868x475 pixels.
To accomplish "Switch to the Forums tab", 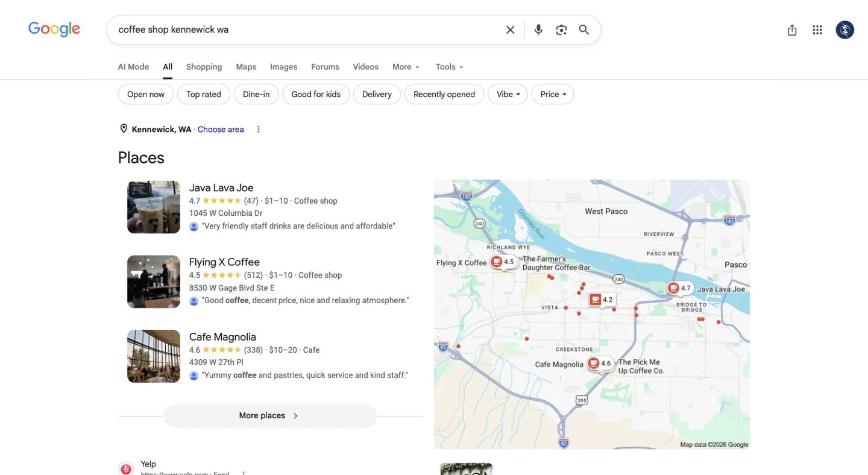I will pyautogui.click(x=325, y=67).
